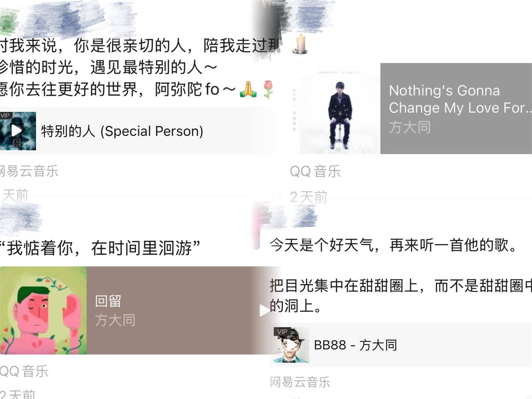
Task: Play the 特别的人 (Special Person) song
Action: coord(17,131)
